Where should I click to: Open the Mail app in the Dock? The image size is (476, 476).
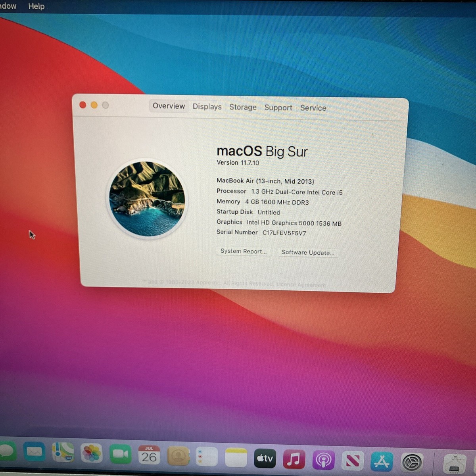34,452
